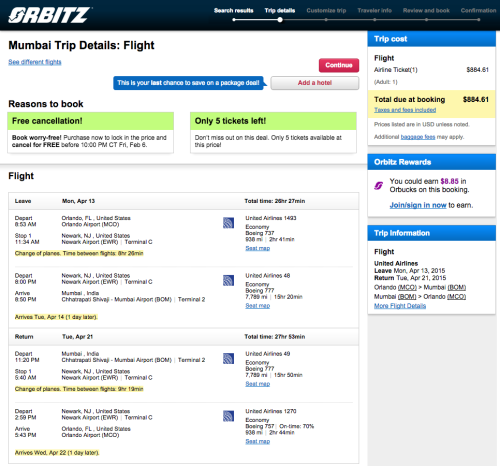Click United Airlines 1270 flight logo icon
Viewport: 500px width, 466px height.
click(x=228, y=416)
